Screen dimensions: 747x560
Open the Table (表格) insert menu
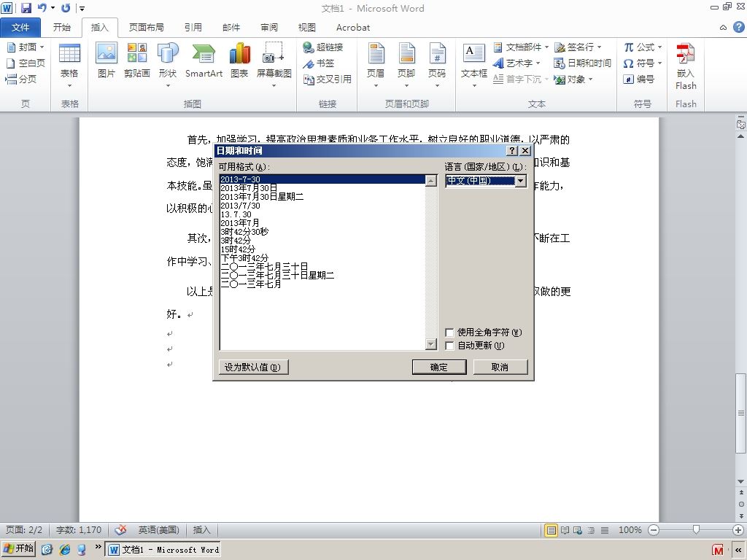(x=69, y=65)
